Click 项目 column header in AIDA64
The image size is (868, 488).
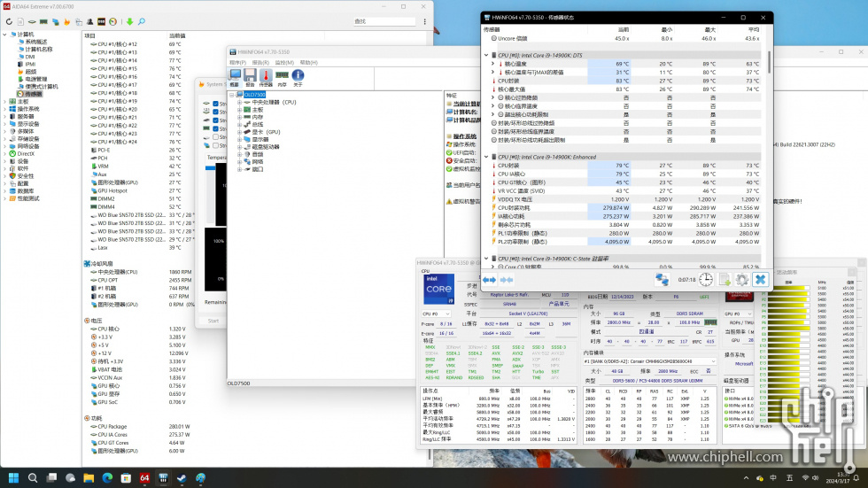tap(90, 35)
